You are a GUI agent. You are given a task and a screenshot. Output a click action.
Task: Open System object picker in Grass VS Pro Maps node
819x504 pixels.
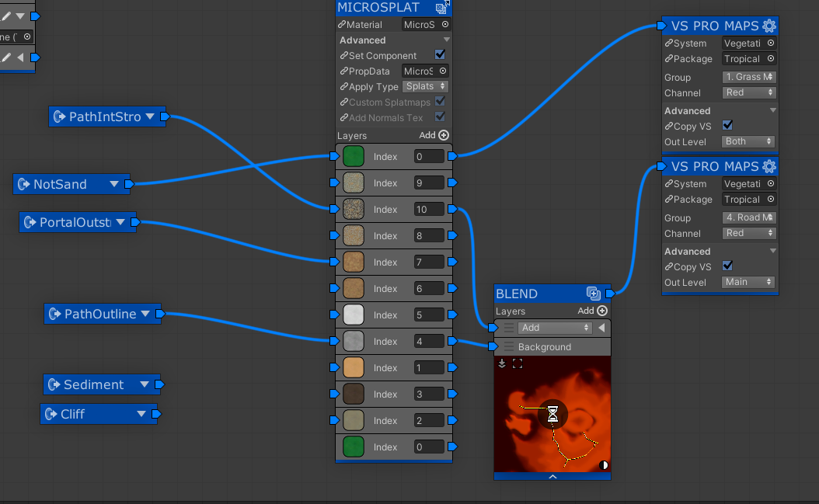(770, 43)
